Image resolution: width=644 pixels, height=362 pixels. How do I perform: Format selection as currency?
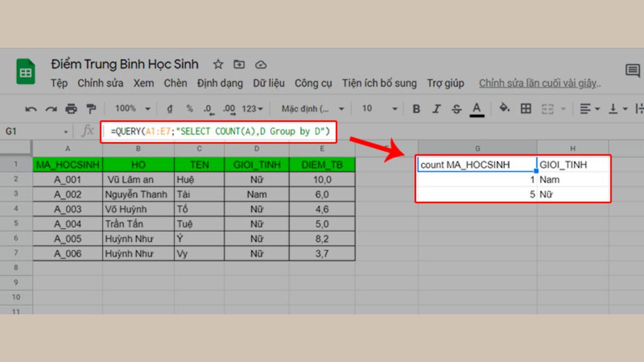click(169, 108)
